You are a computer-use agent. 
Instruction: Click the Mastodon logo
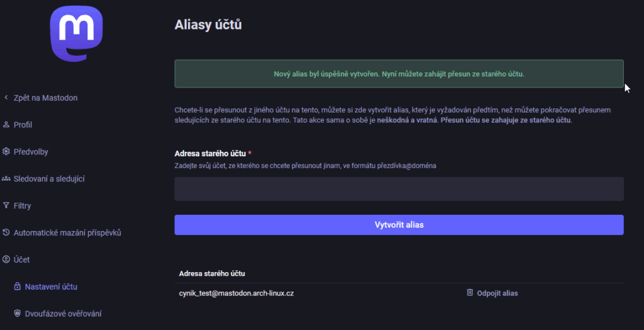click(x=76, y=37)
